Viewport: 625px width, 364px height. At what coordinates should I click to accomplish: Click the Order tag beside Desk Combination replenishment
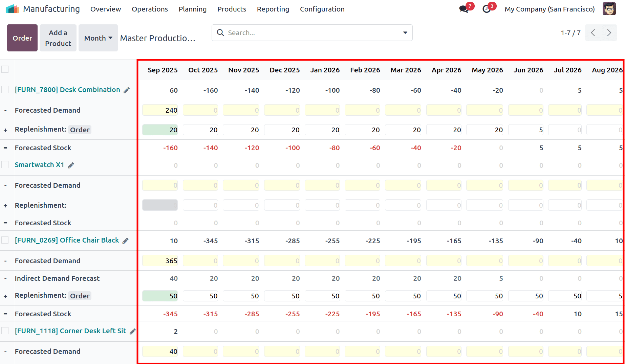pos(80,130)
